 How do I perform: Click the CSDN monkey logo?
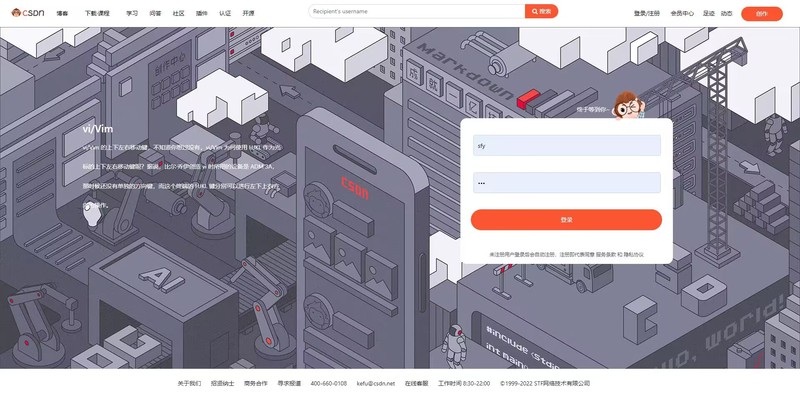[x=28, y=13]
